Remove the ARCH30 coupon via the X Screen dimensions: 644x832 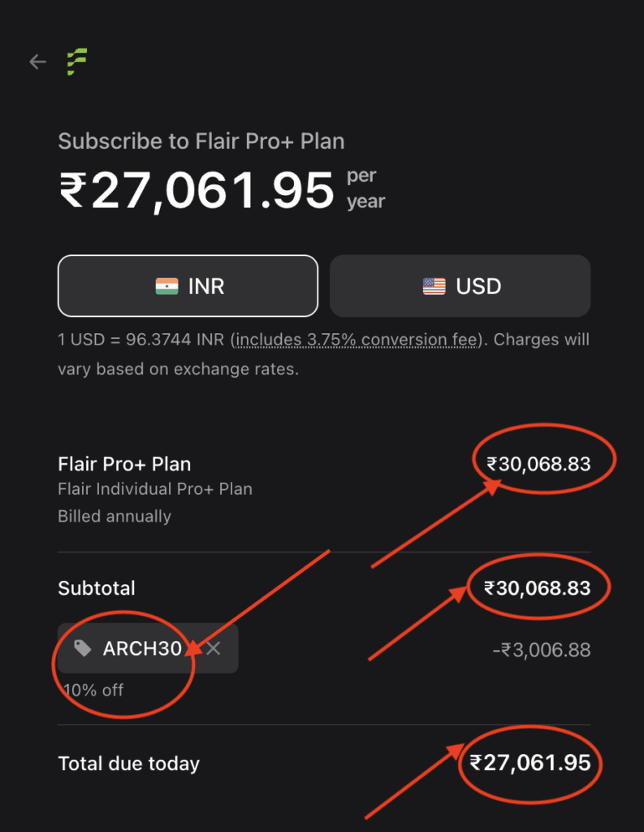click(213, 648)
